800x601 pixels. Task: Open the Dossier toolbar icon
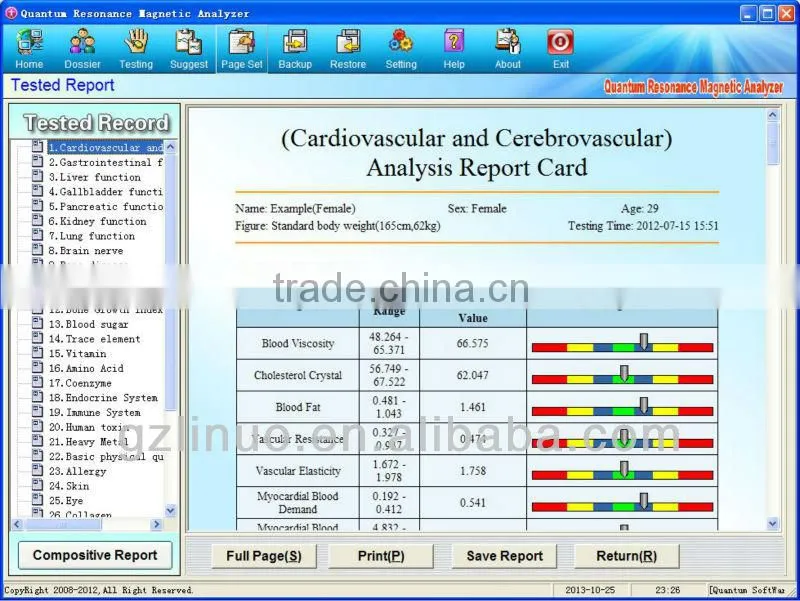coord(82,49)
